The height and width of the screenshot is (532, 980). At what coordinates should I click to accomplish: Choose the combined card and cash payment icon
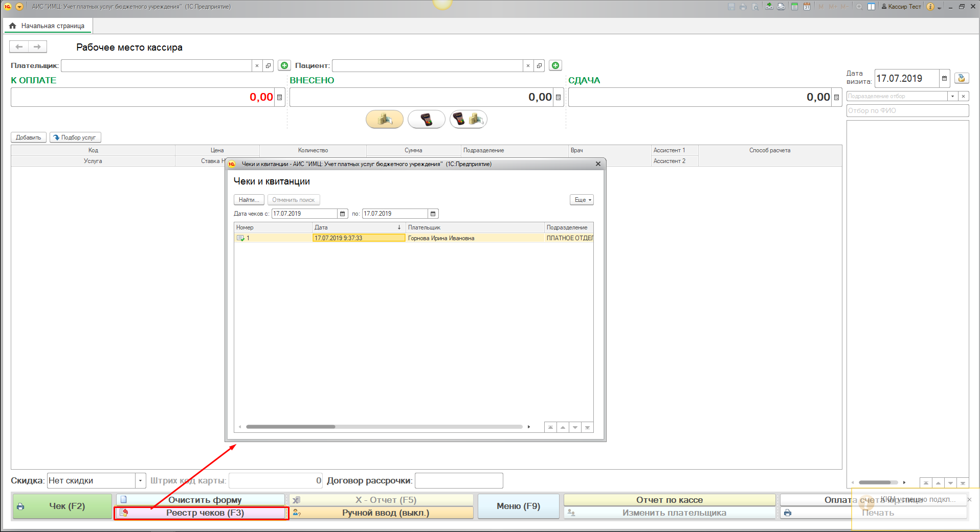pos(468,120)
